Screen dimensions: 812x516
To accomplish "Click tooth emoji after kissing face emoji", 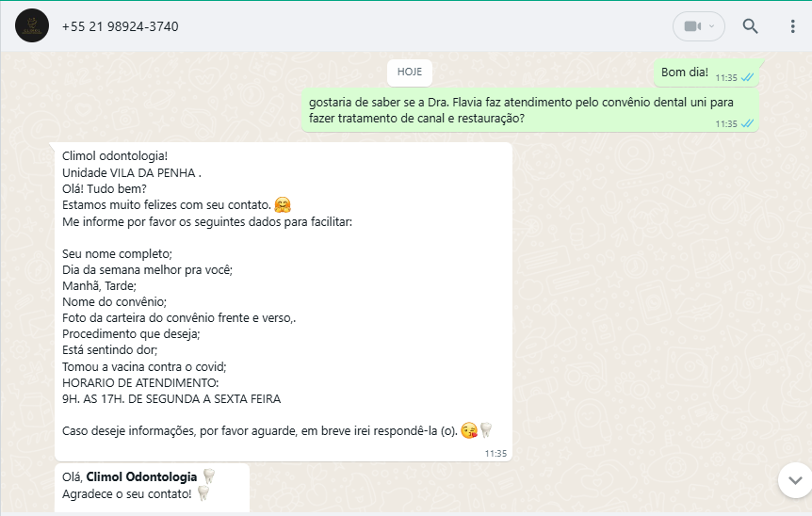I will pos(486,429).
